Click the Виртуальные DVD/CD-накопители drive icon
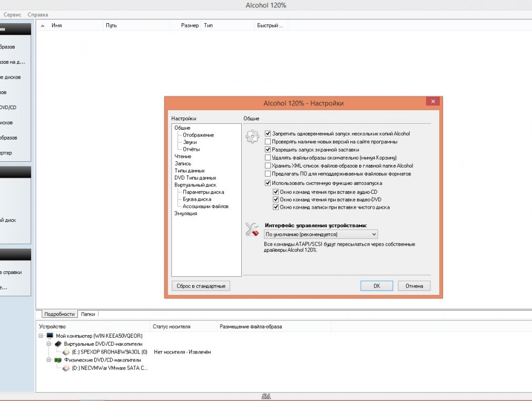 pyautogui.click(x=58, y=344)
